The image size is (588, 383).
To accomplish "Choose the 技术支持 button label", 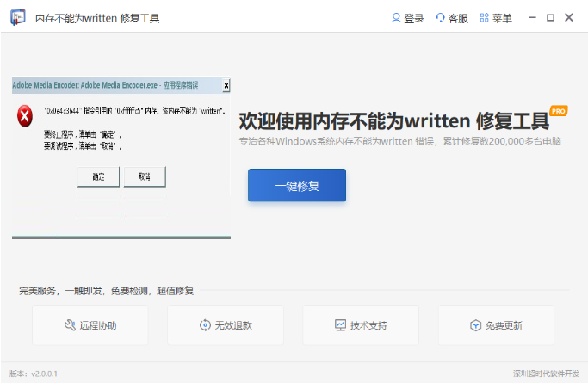I will click(x=369, y=325).
